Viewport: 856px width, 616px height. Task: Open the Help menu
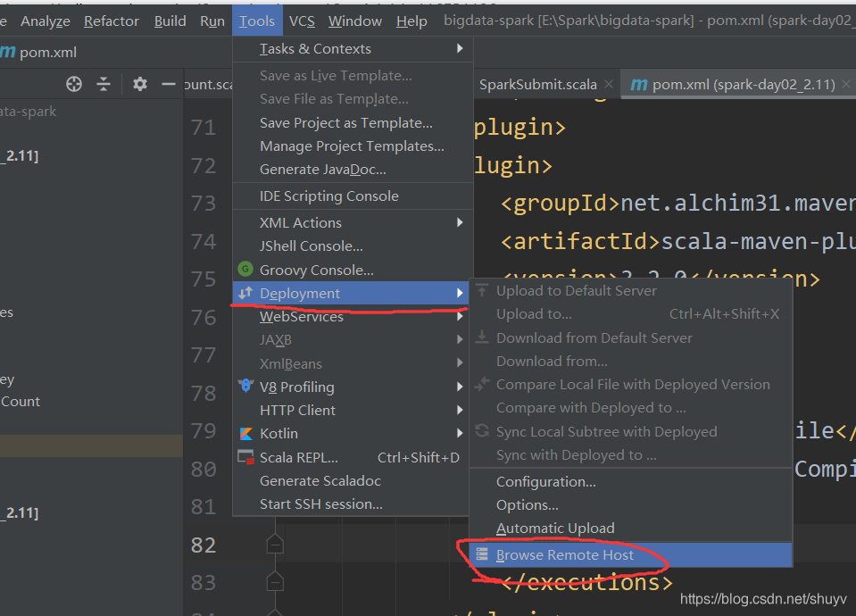(x=411, y=21)
